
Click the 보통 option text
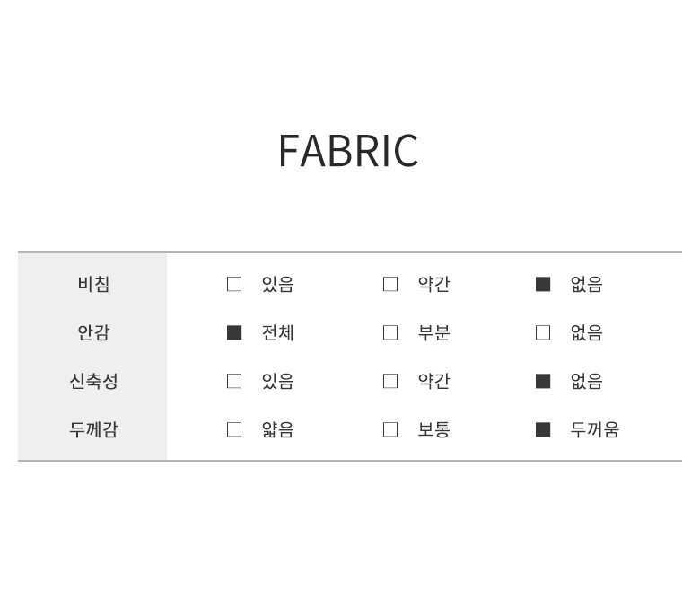[433, 429]
